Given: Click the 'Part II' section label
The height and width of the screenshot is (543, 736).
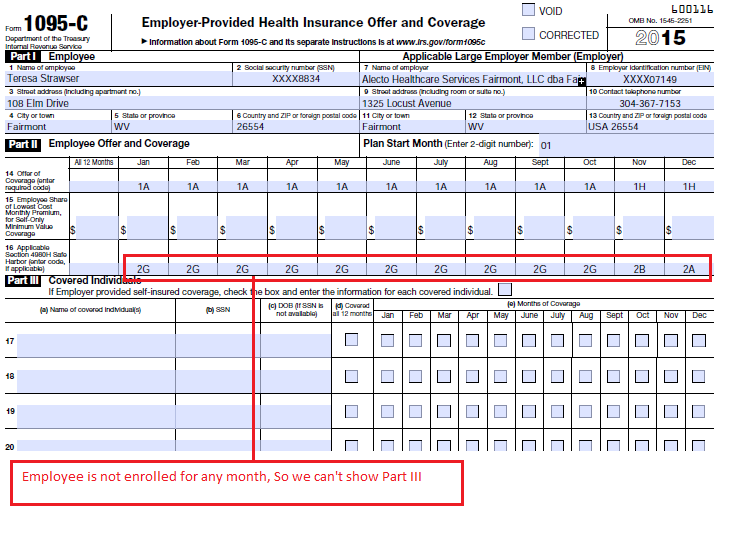Looking at the screenshot, I should pyautogui.click(x=23, y=144).
